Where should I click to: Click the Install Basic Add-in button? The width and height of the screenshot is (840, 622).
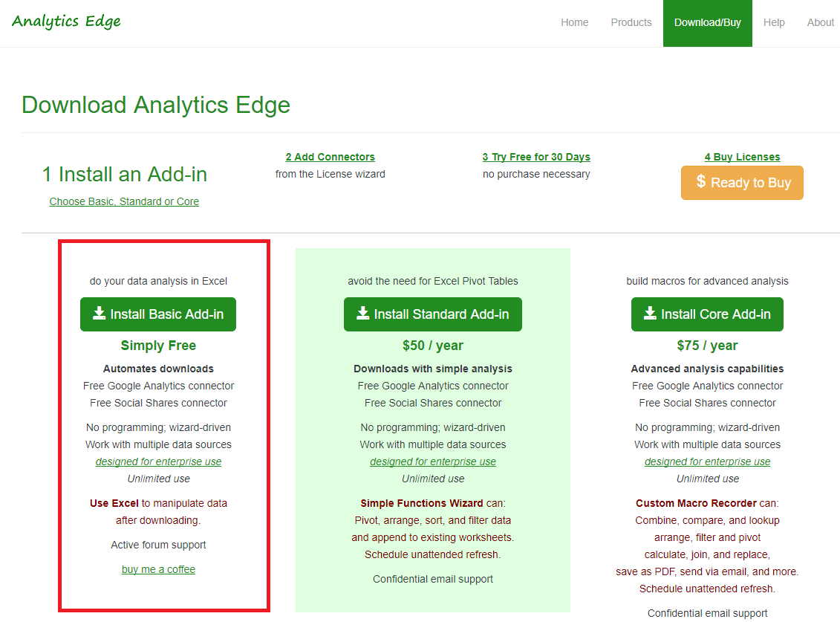pos(158,314)
